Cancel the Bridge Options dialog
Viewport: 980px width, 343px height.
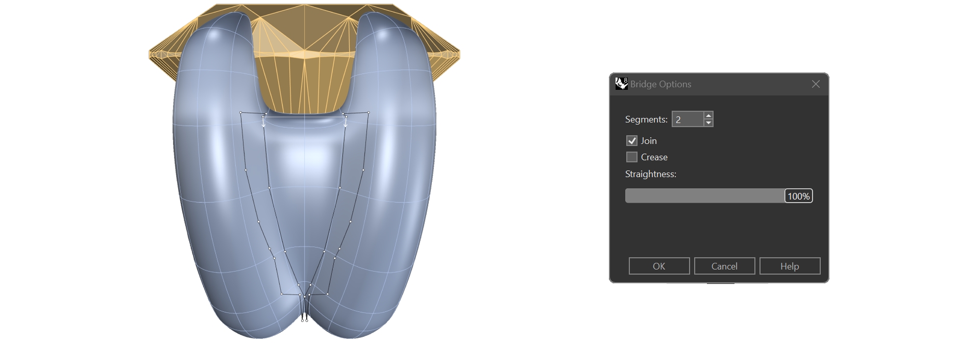[x=724, y=266]
